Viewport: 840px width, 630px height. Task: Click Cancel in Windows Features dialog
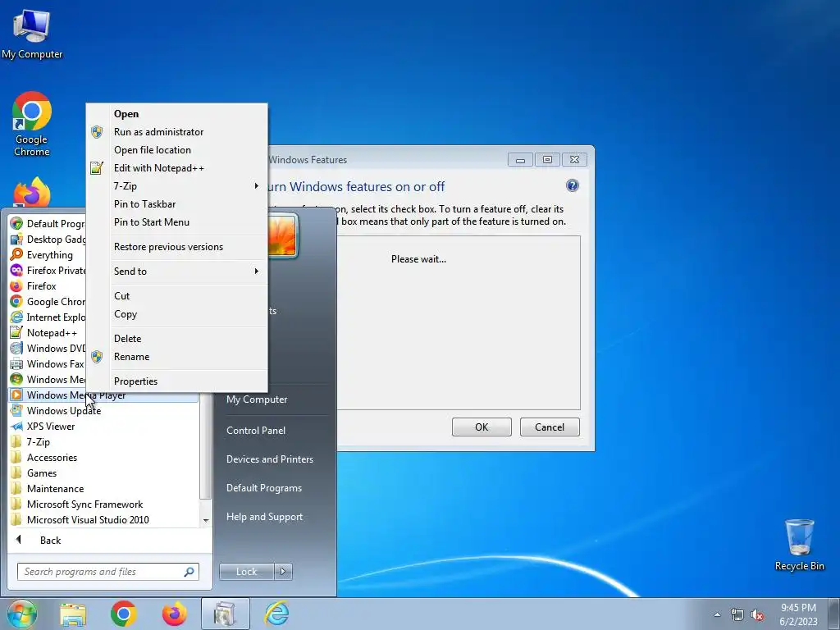tap(550, 427)
